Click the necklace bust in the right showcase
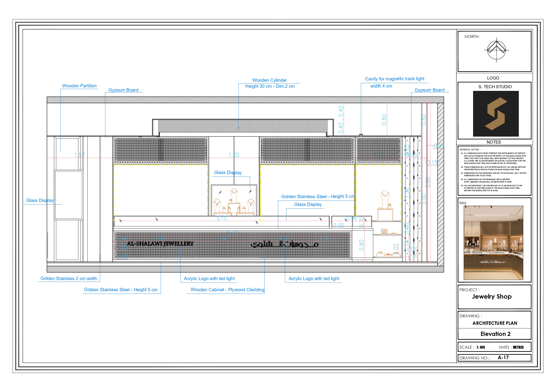 pyautogui.click(x=385, y=205)
